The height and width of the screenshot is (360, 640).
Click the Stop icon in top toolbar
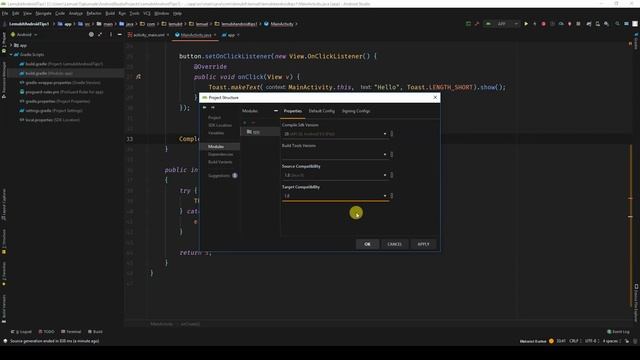[578, 24]
